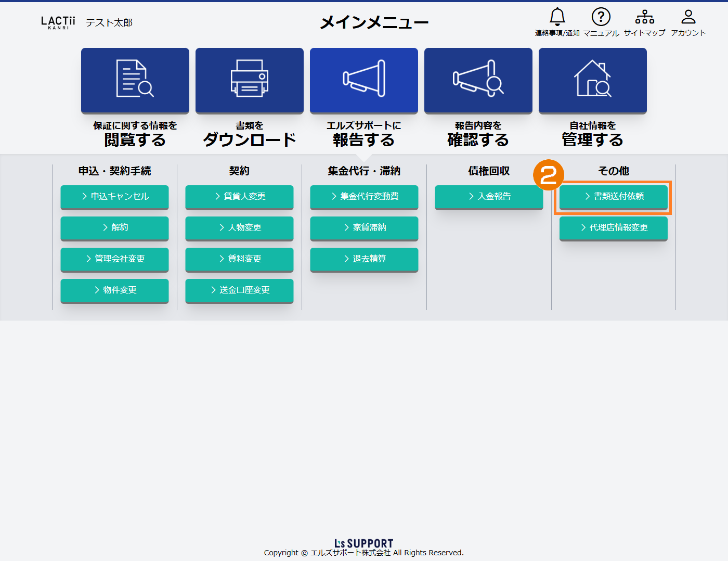Select the megaphone tile to report
Viewport: 728px width, 561px height.
click(364, 80)
